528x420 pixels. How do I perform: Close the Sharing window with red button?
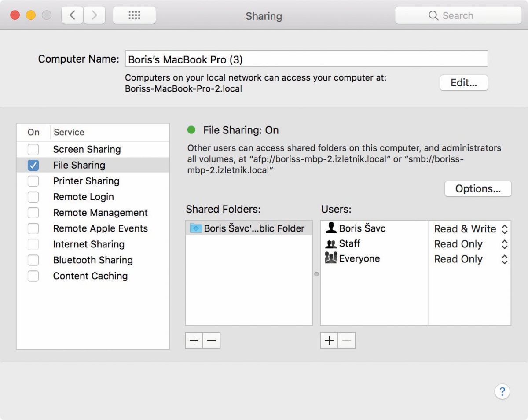pos(15,15)
